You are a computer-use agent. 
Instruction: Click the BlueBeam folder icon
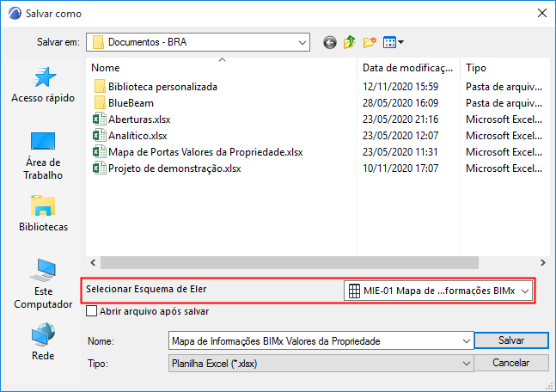pos(100,103)
